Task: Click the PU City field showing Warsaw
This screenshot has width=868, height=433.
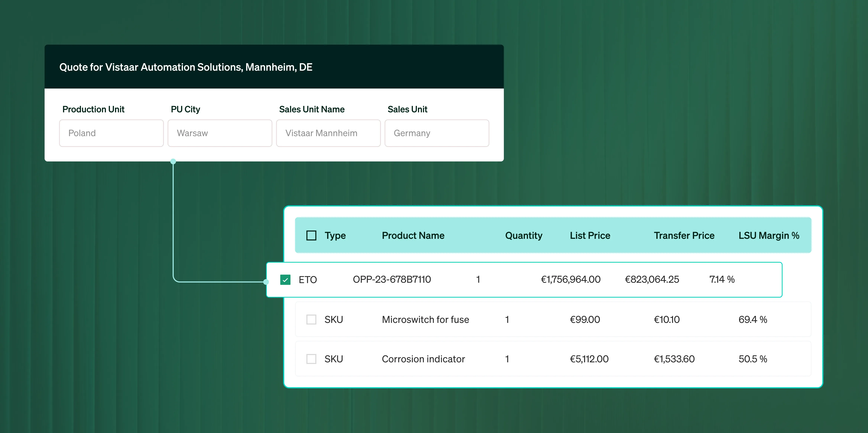Action: point(220,133)
